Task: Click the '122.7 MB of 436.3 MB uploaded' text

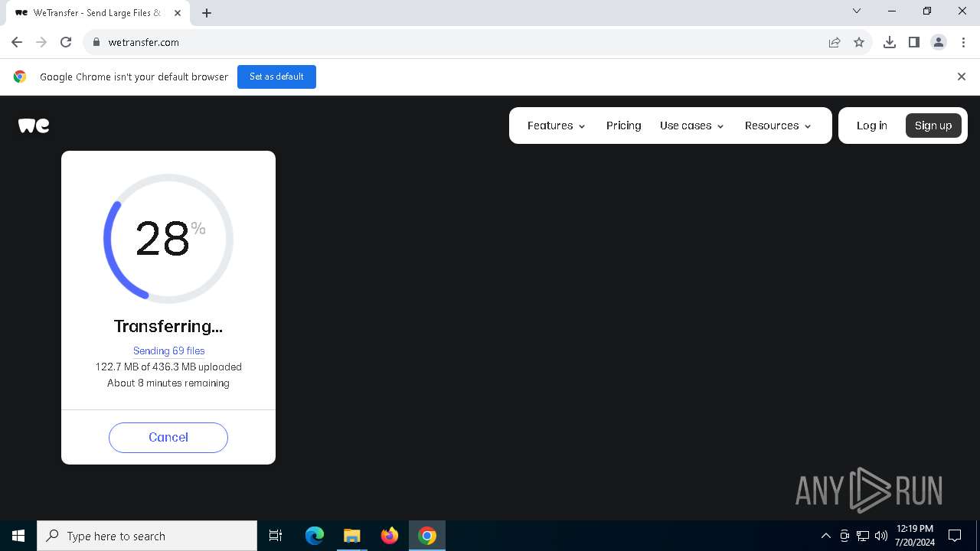Action: (168, 367)
